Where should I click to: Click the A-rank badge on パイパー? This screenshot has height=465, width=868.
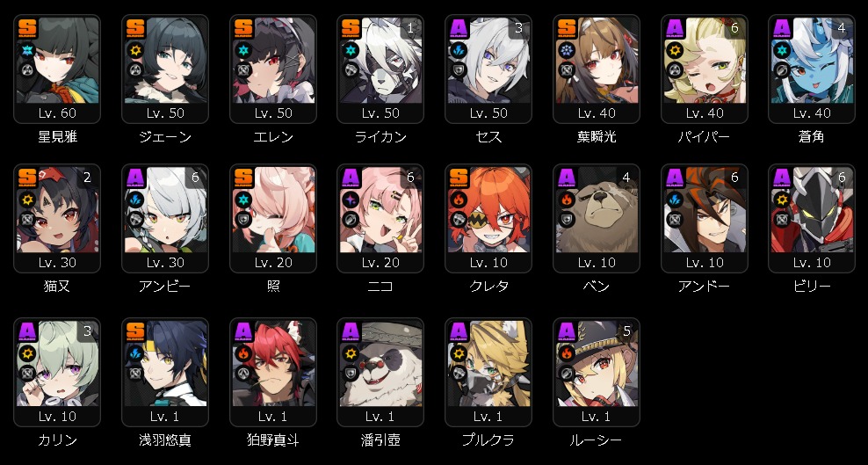coord(675,27)
